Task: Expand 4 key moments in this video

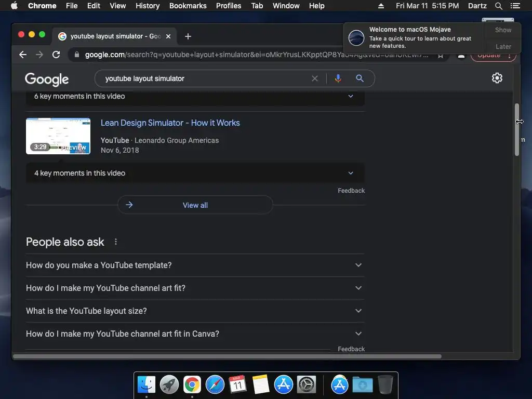Action: tap(195, 173)
